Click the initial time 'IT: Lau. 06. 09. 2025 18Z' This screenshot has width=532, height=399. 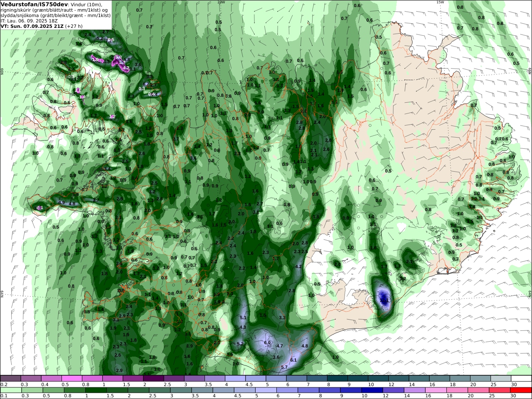29,20
